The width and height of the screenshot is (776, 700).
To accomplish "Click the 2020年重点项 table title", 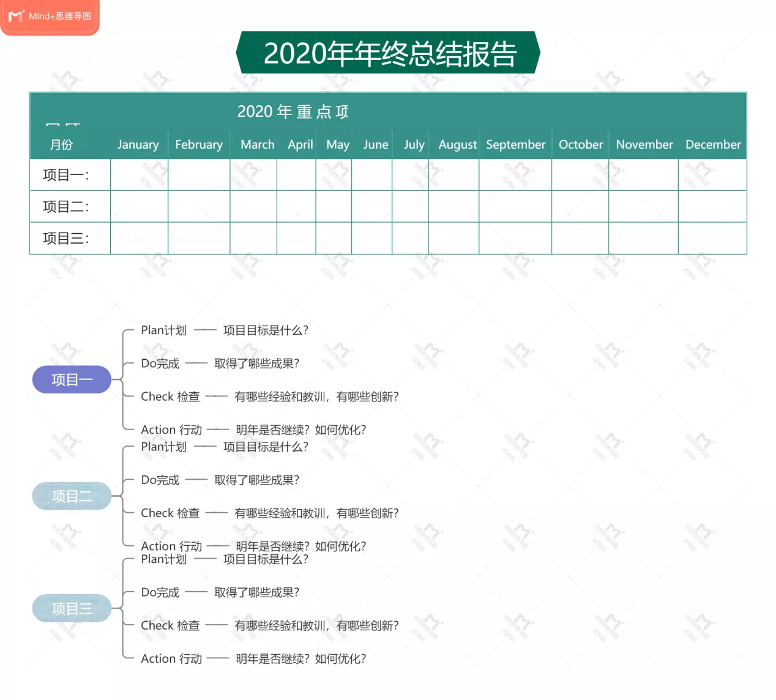I will 293,112.
